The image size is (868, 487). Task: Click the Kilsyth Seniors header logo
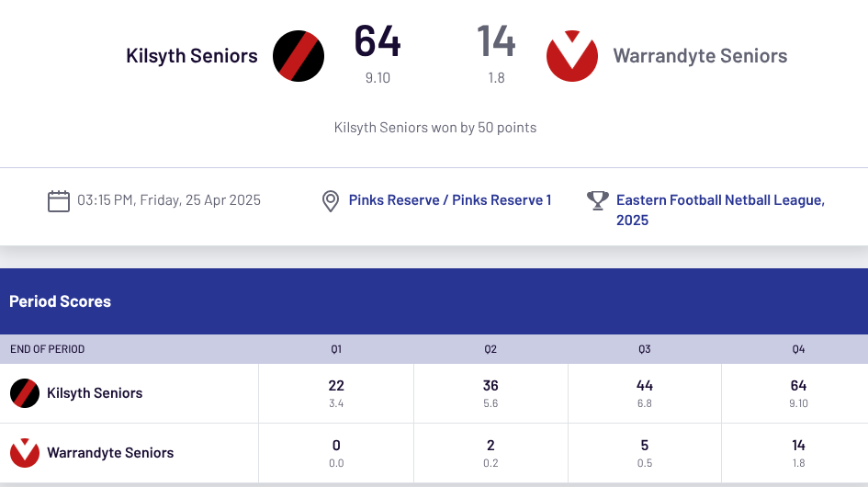point(299,56)
